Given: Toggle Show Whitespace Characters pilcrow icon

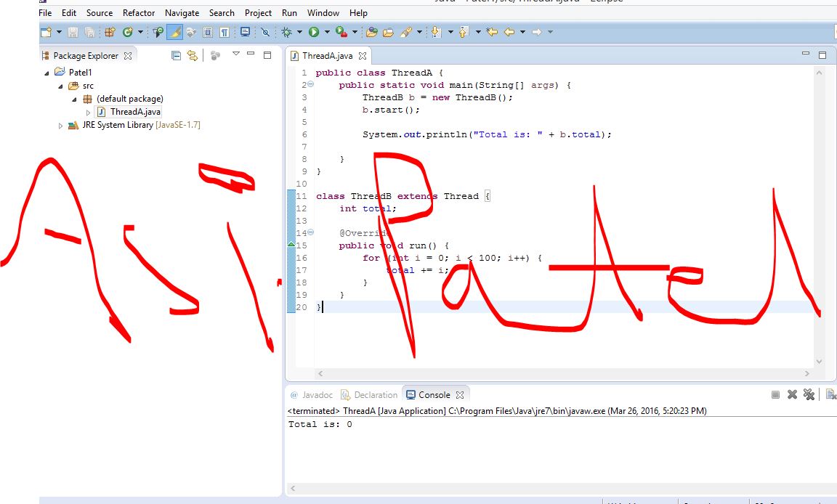Looking at the screenshot, I should click(225, 33).
